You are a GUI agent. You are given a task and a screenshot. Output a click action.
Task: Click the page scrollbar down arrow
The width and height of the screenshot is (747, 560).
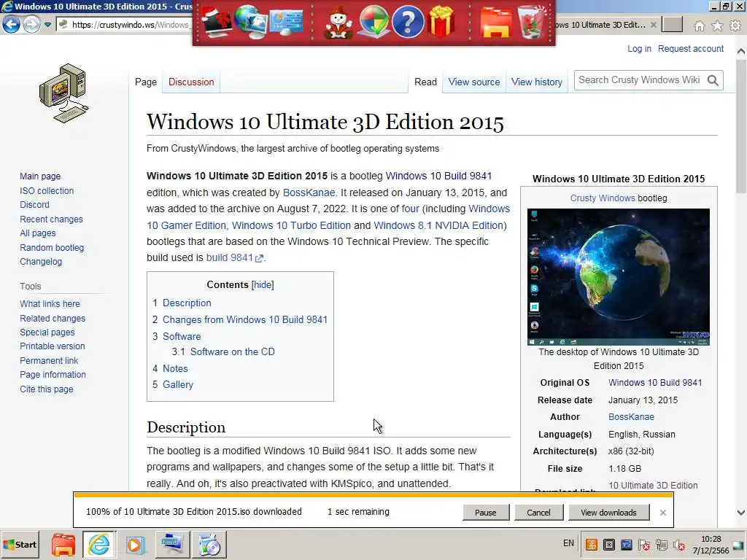click(741, 513)
